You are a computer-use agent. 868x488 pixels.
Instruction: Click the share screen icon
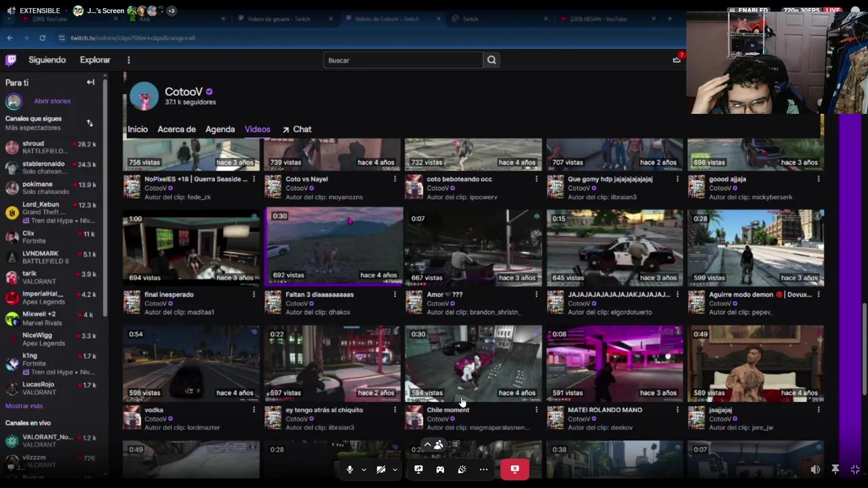pos(418,469)
